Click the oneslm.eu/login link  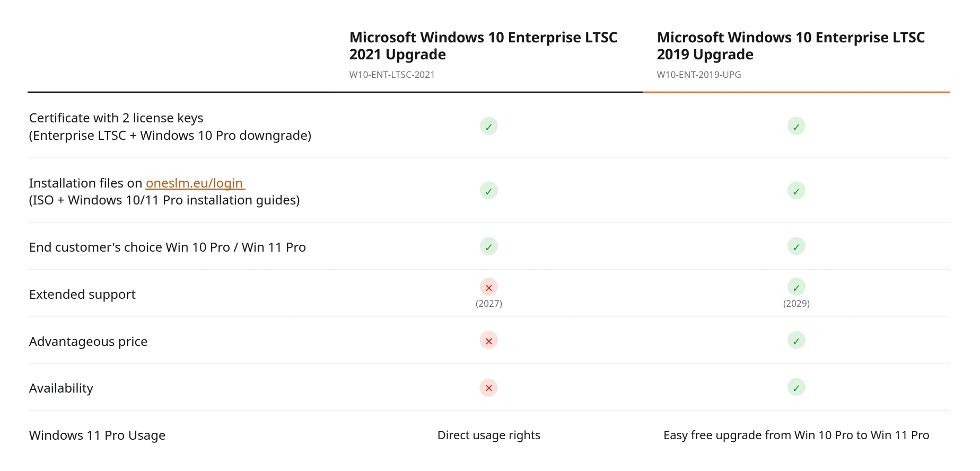coord(195,183)
